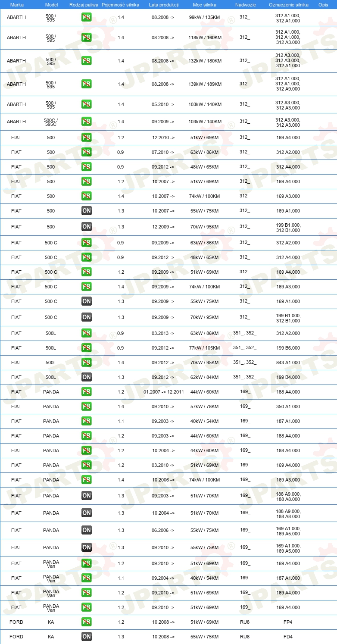Click the 12.2010 -> production date cell
Image resolution: width=337 pixels, height=644 pixels.
pyautogui.click(x=163, y=138)
